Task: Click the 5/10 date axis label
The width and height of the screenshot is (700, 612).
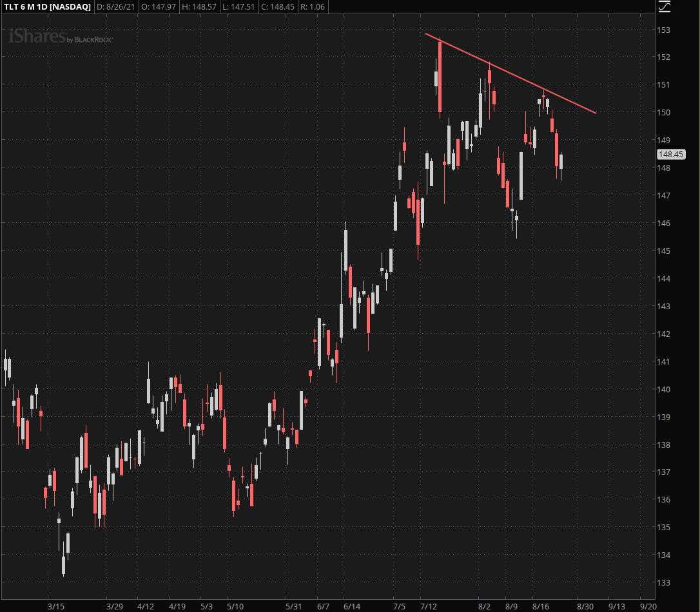Action: pos(235,606)
